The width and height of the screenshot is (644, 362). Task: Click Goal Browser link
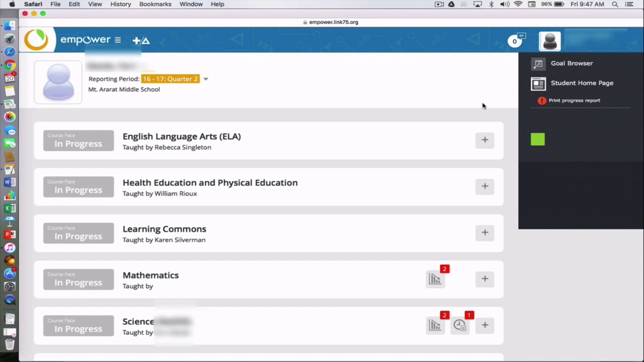pyautogui.click(x=572, y=63)
